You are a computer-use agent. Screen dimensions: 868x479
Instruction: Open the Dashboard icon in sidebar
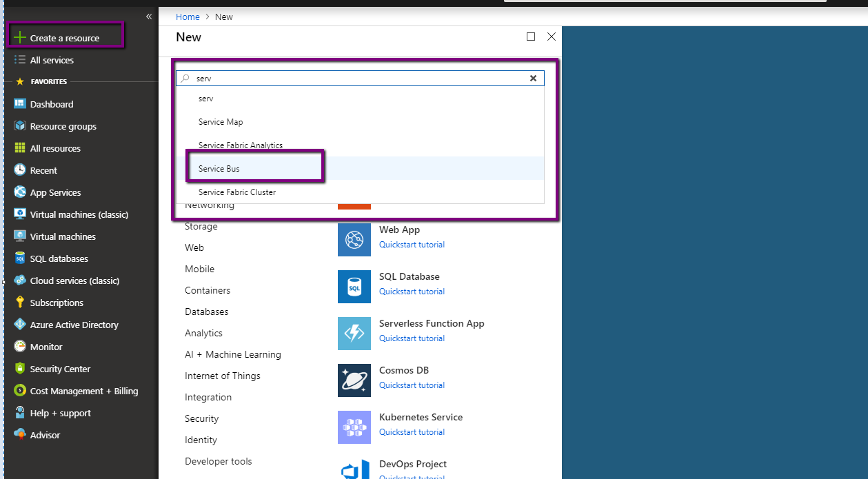coord(20,104)
